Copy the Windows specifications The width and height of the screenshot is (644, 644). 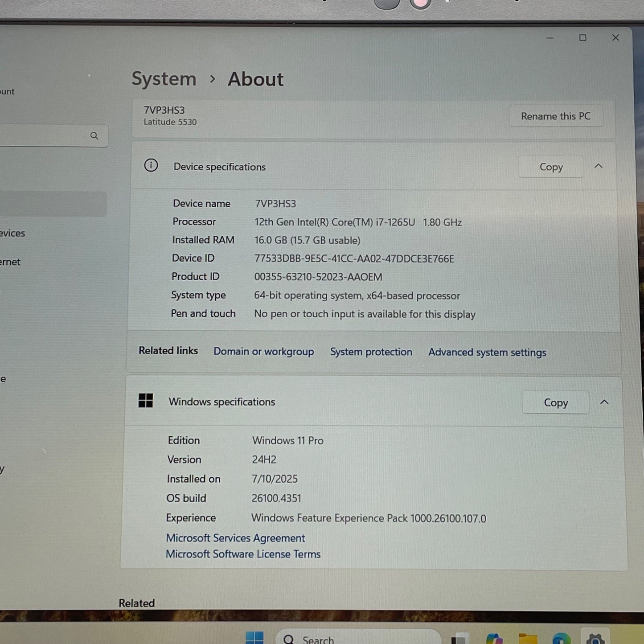(x=556, y=402)
